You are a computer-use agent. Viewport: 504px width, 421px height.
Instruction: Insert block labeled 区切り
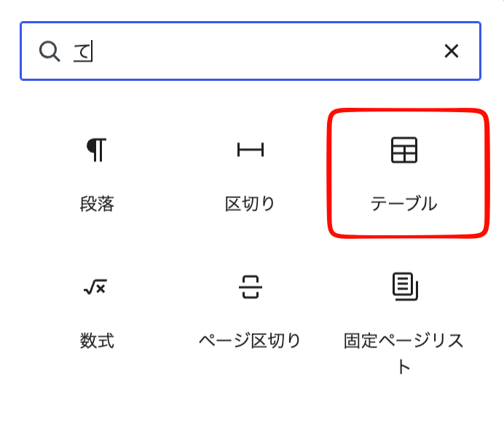pyautogui.click(x=250, y=204)
